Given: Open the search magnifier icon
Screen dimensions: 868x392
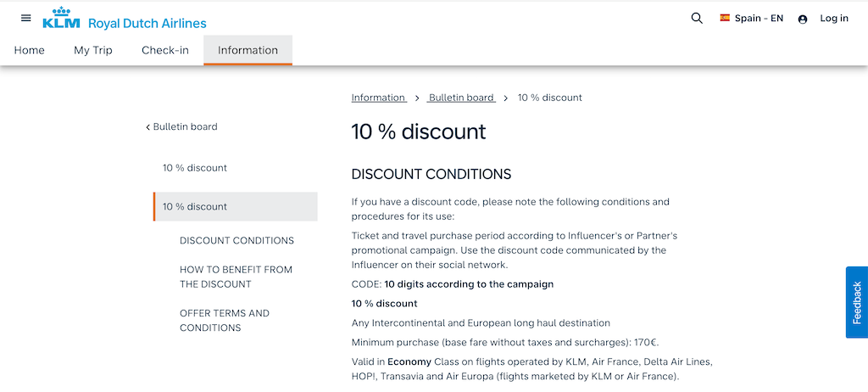Looking at the screenshot, I should click(x=697, y=19).
